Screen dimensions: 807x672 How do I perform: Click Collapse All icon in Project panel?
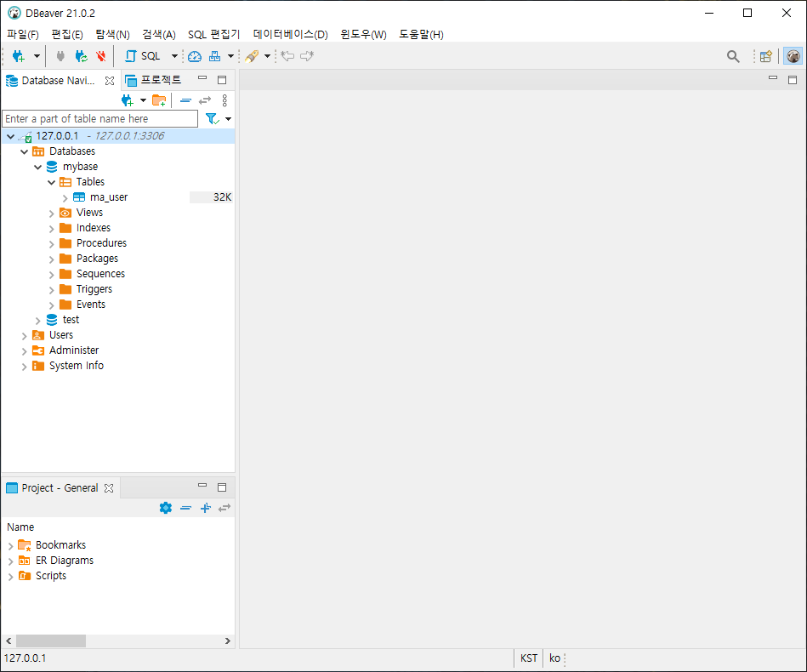click(185, 508)
